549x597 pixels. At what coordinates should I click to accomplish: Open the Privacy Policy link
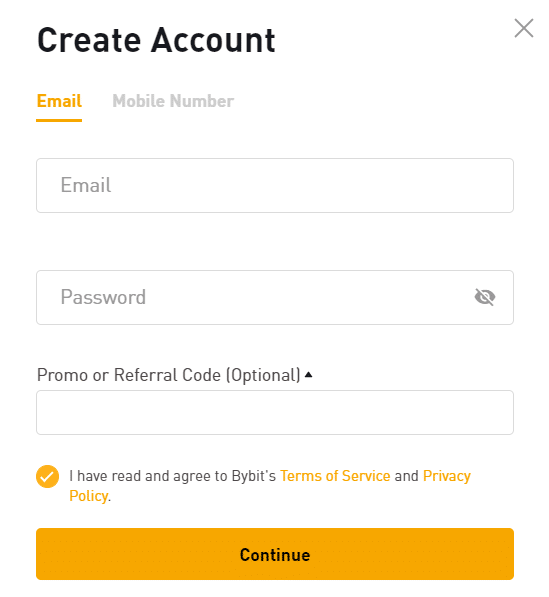[447, 476]
